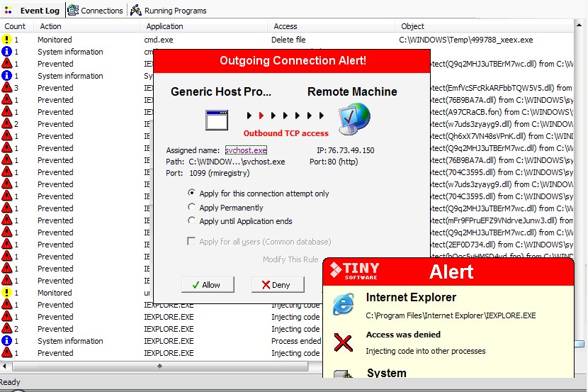Click the A97CRaCB.fon object entry
The image size is (588, 392).
pyautogui.click(x=502, y=112)
